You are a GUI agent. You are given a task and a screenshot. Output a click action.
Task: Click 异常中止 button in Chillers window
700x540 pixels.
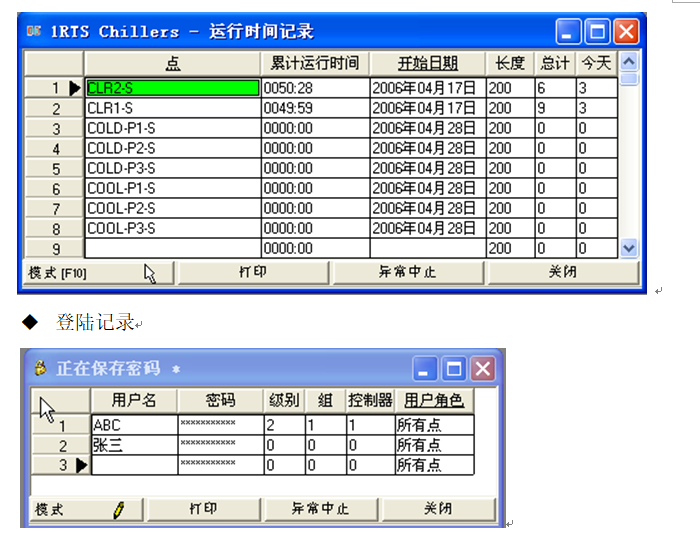(408, 273)
